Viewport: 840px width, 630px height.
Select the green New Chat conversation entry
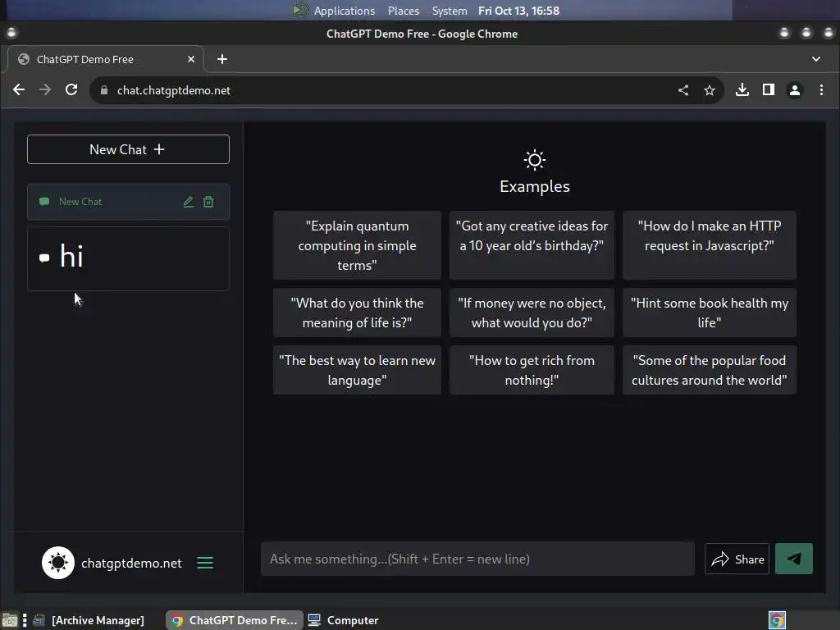(x=128, y=202)
